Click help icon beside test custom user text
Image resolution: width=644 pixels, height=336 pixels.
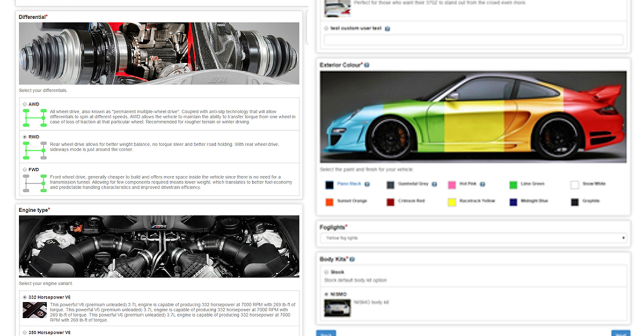[x=387, y=28]
